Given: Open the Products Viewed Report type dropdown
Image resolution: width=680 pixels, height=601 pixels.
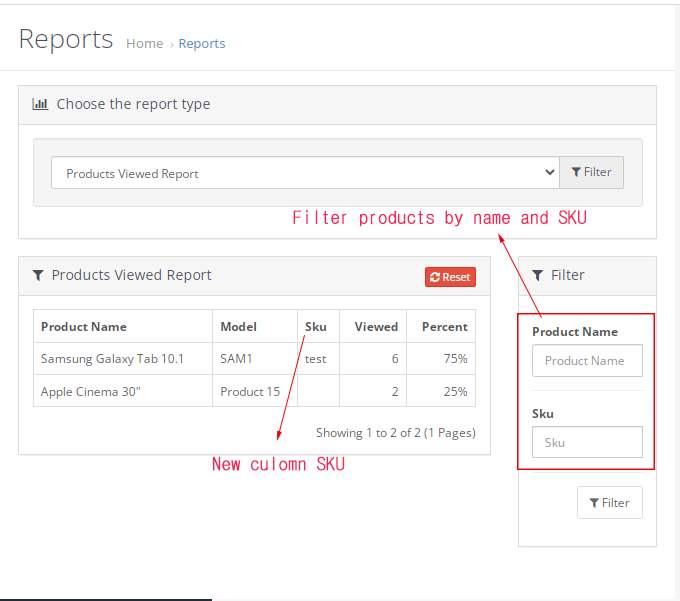Looking at the screenshot, I should (x=305, y=173).
